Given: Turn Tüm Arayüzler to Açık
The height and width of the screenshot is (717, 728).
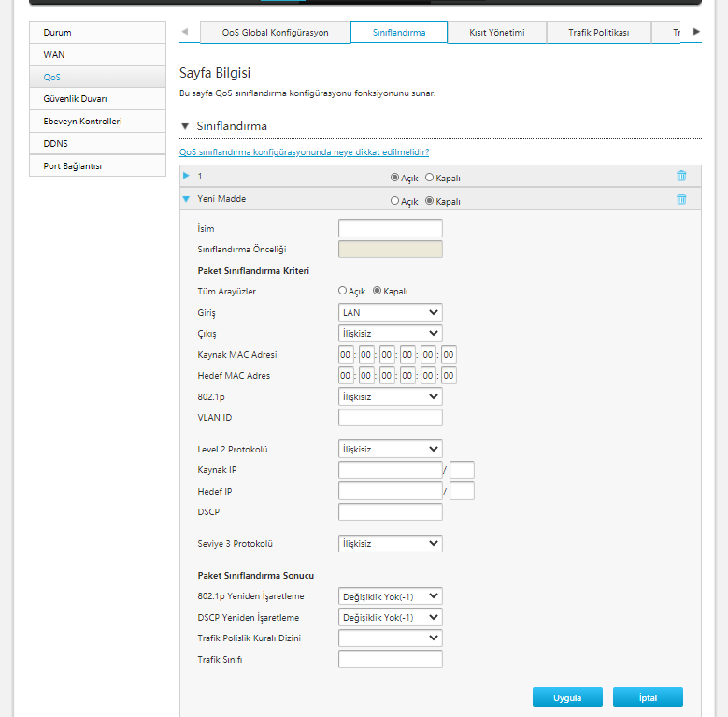Looking at the screenshot, I should [343, 291].
